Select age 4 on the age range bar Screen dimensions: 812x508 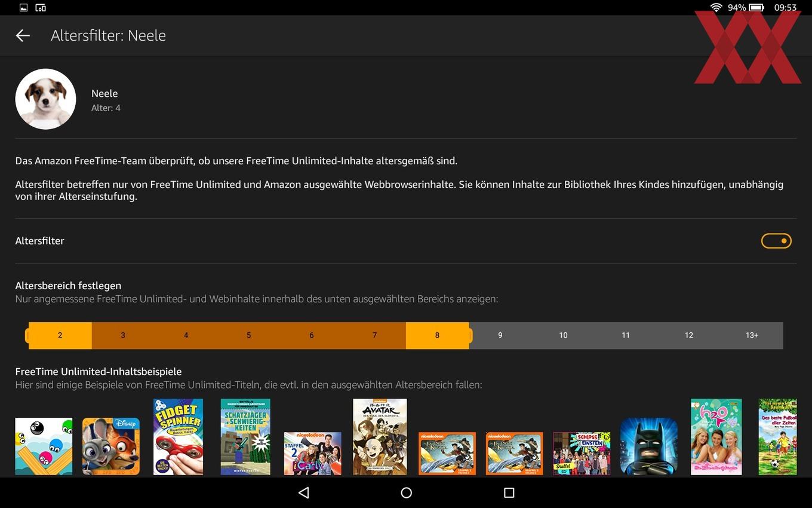coord(186,335)
